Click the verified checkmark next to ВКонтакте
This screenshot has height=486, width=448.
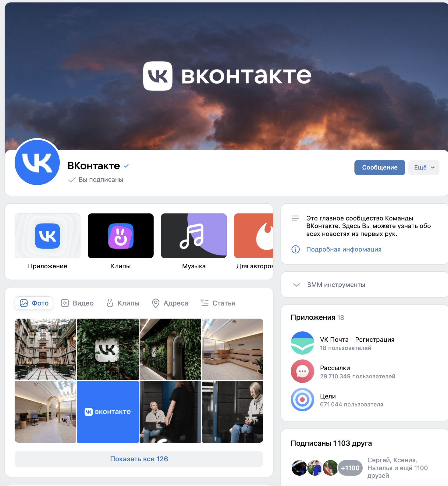pos(126,166)
